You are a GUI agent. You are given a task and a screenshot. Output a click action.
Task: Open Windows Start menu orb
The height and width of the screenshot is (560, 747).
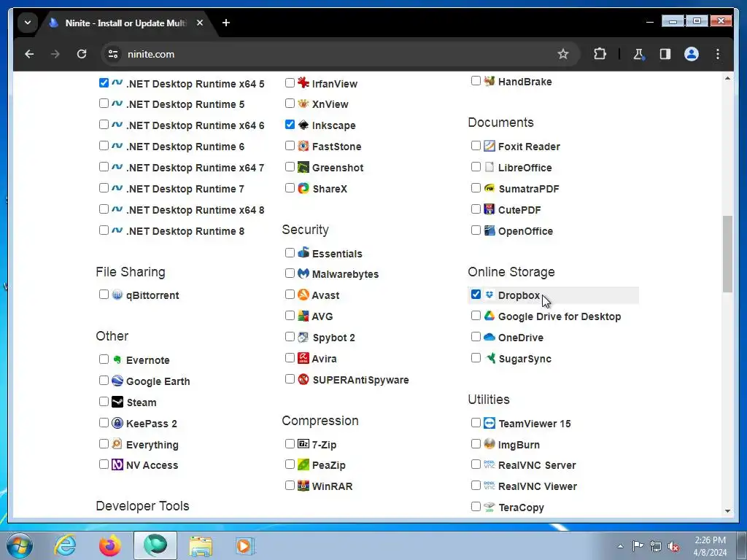coord(19,545)
